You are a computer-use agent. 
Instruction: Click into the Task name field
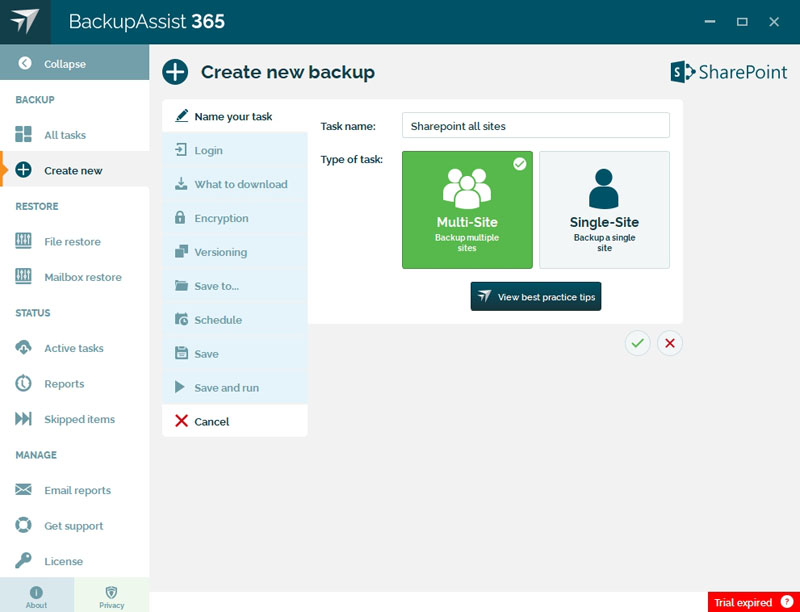[x=536, y=125]
